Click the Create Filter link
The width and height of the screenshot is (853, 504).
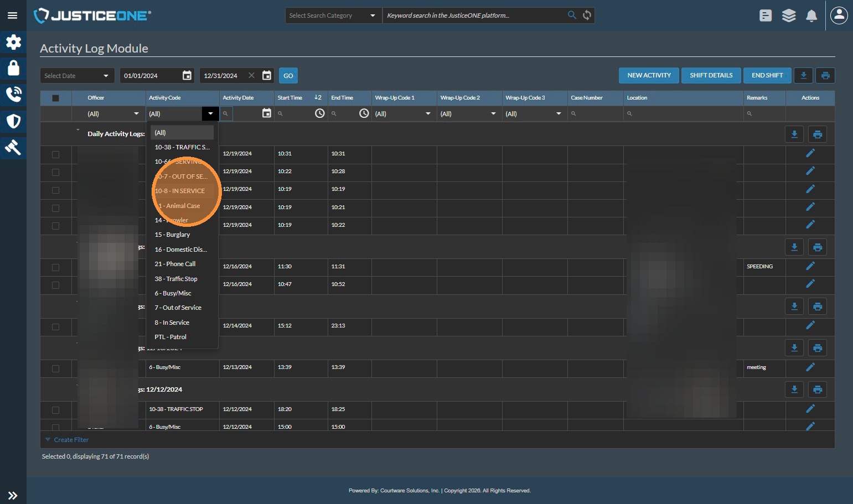point(71,440)
